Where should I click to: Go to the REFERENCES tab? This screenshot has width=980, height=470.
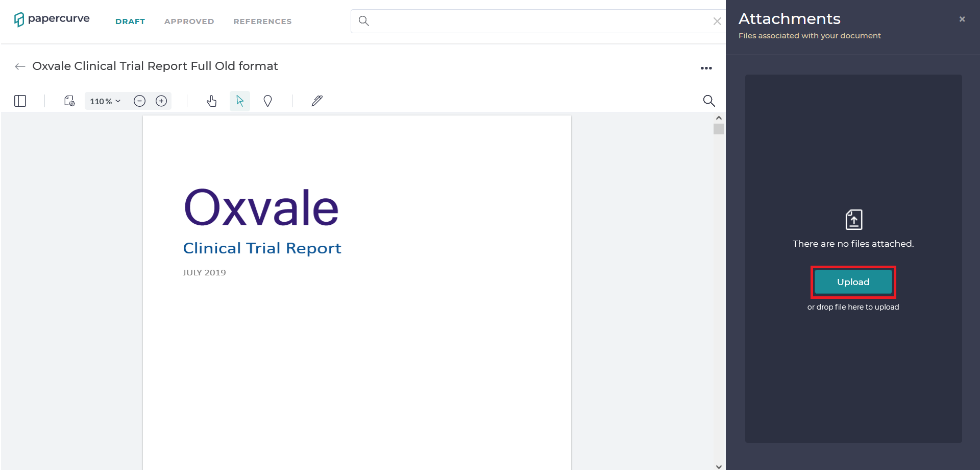coord(262,21)
